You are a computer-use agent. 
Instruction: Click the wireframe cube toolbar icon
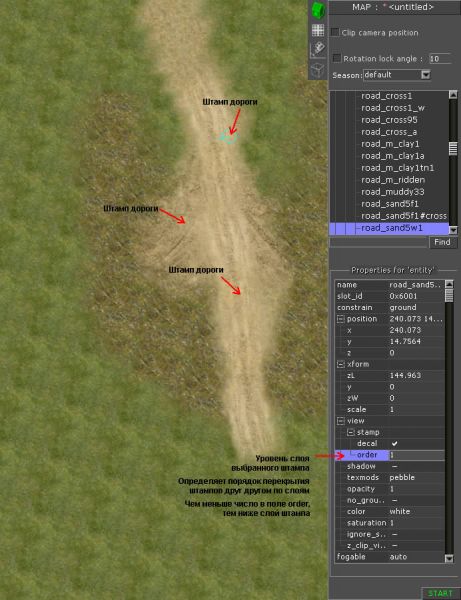[318, 70]
